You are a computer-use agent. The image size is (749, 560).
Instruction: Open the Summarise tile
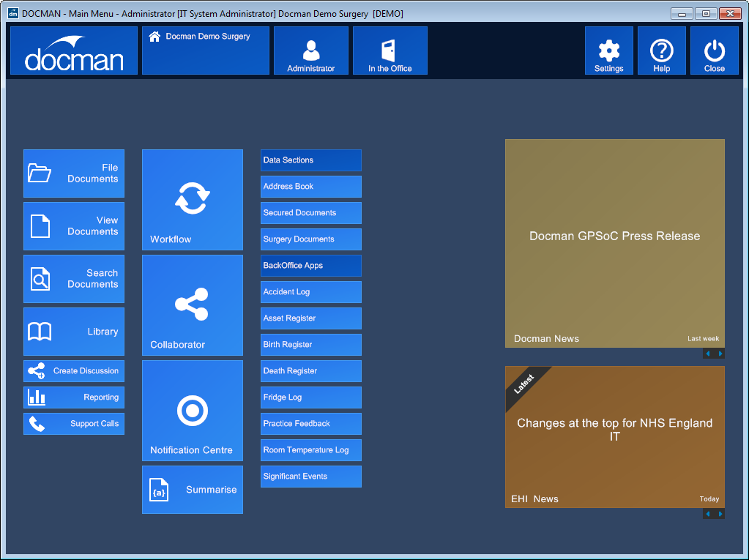[x=193, y=490]
